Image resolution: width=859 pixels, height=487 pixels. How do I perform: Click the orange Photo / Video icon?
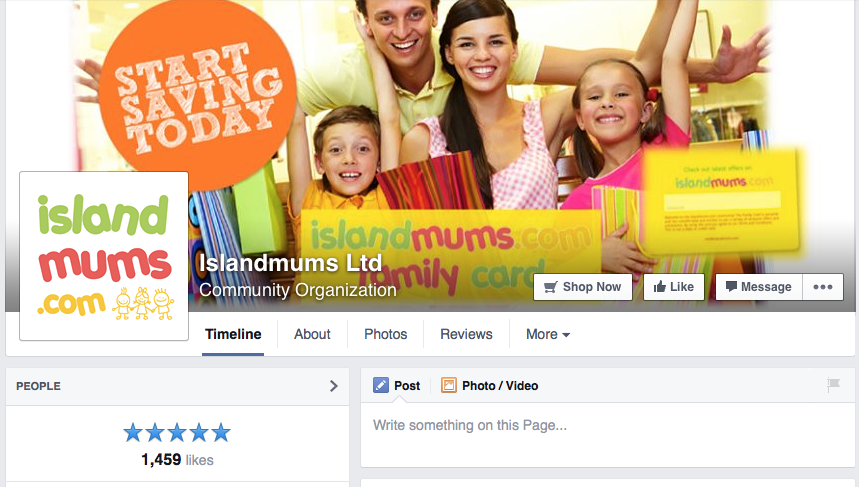449,385
